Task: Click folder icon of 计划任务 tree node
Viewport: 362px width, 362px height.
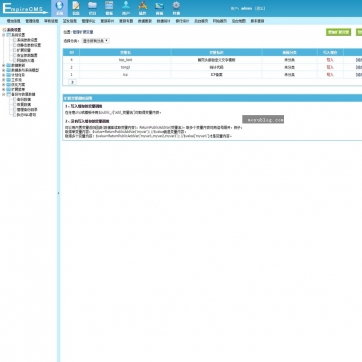Action: pyautogui.click(x=8, y=75)
